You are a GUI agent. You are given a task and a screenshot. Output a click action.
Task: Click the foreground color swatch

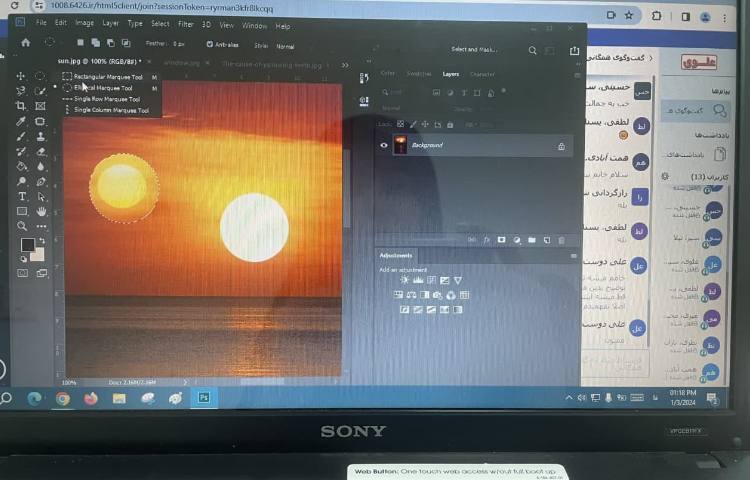[27, 245]
